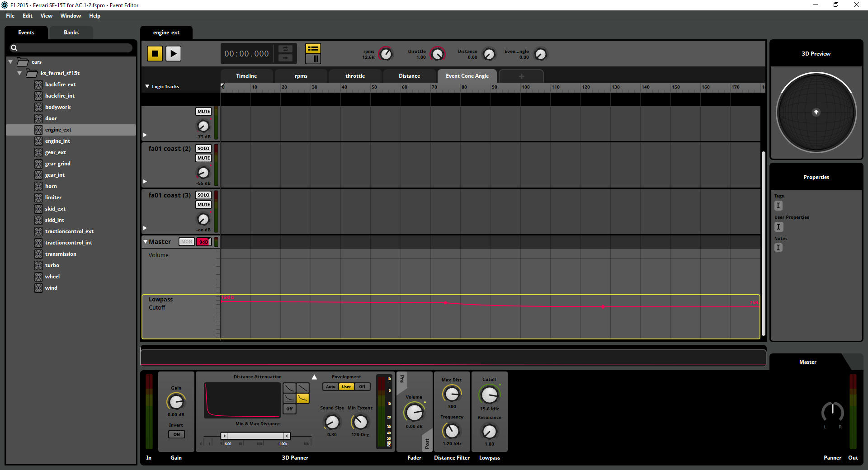Click the pause bars icon below the tracks view icon

(x=313, y=59)
